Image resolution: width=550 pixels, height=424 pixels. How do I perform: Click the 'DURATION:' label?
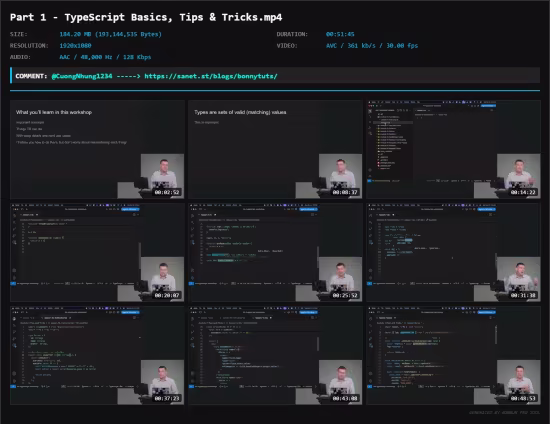(x=292, y=34)
